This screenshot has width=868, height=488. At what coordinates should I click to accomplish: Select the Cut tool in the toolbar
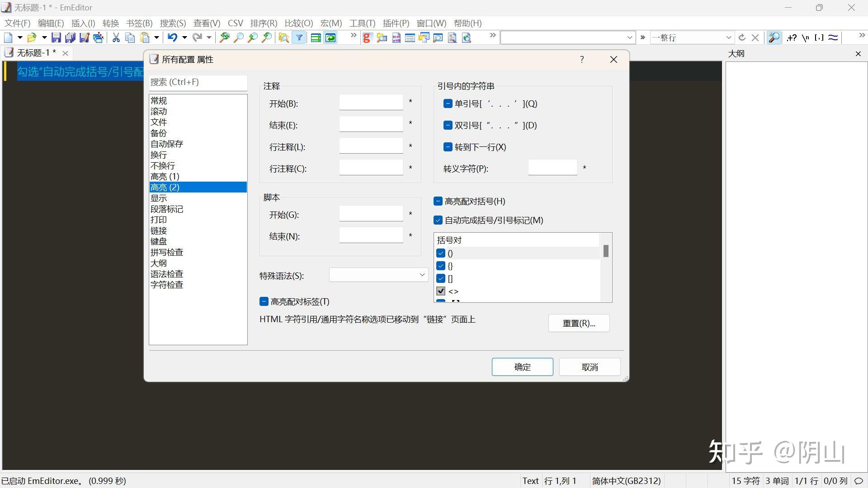[x=116, y=38]
